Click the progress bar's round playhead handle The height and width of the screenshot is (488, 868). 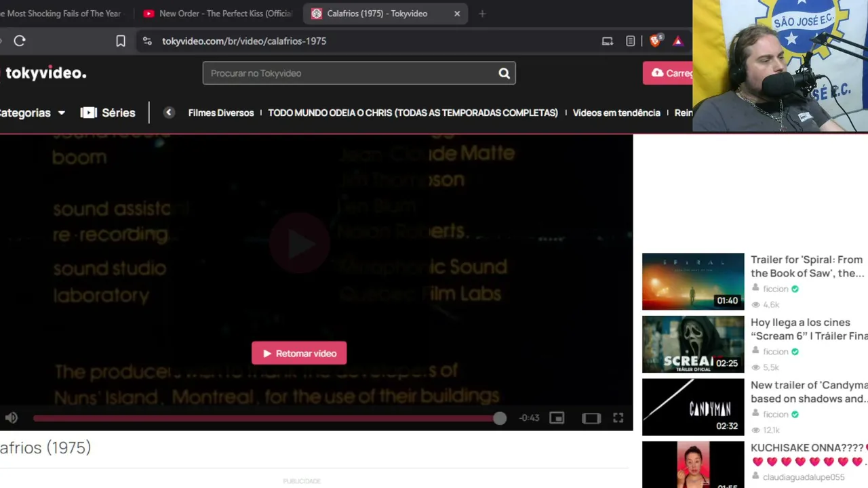point(500,418)
